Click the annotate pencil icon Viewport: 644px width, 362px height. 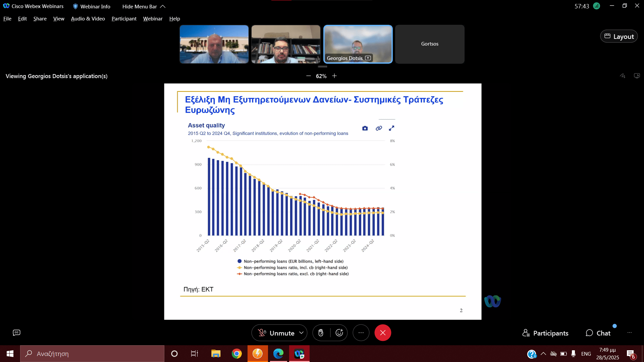click(623, 76)
